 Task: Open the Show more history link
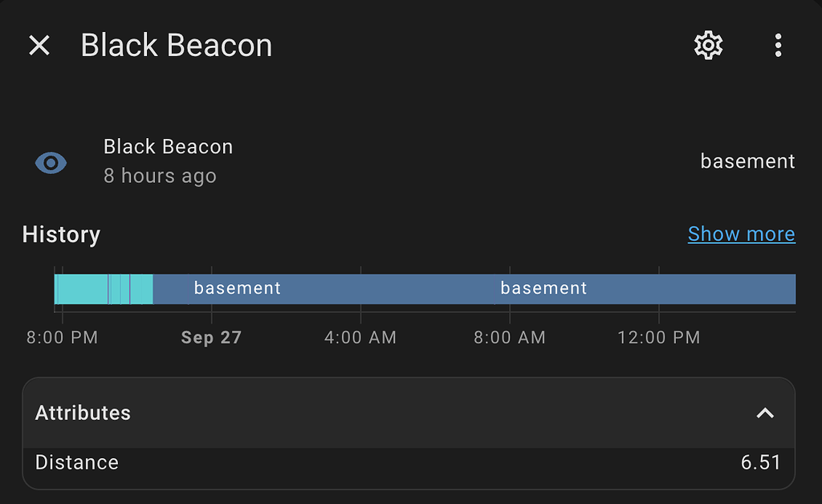click(741, 234)
